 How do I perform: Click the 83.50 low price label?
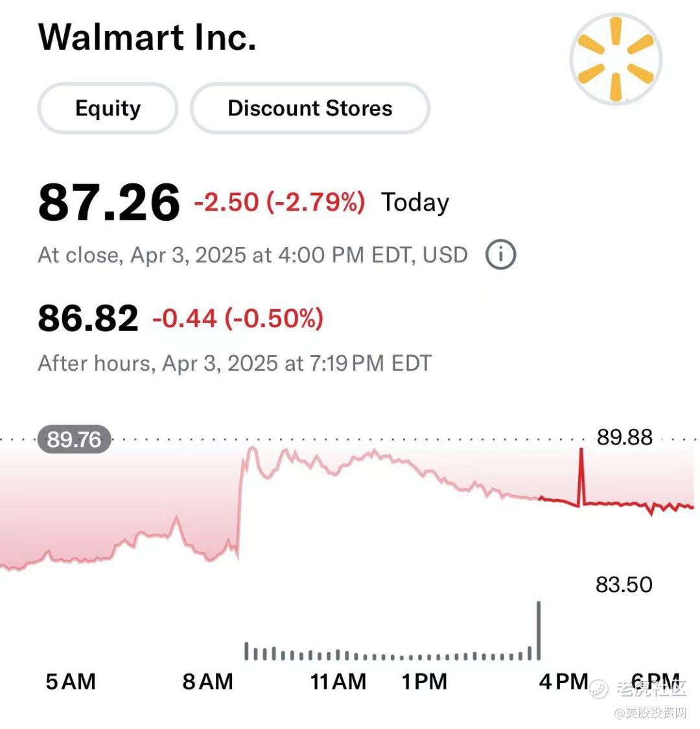[x=624, y=585]
